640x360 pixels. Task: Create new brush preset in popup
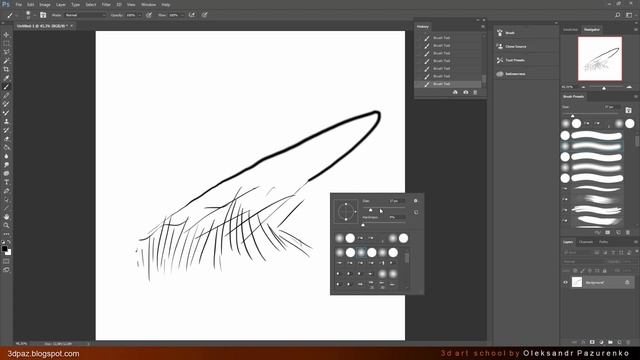click(416, 212)
